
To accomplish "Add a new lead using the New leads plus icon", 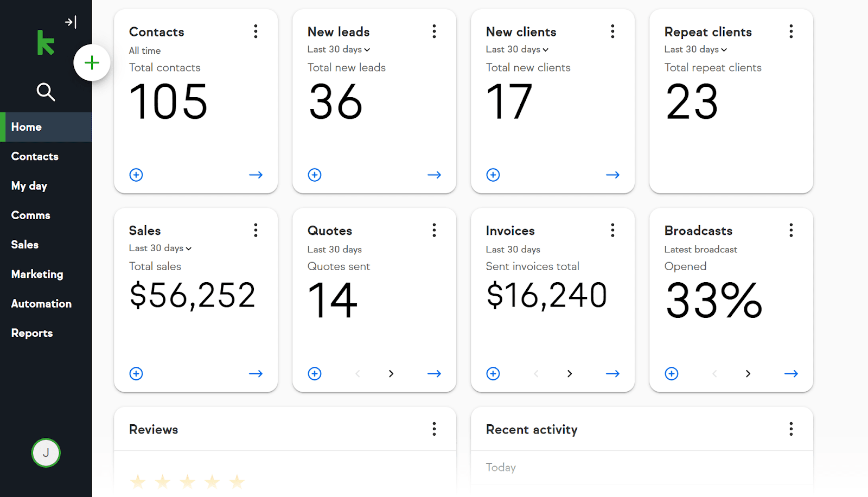I will (x=314, y=175).
